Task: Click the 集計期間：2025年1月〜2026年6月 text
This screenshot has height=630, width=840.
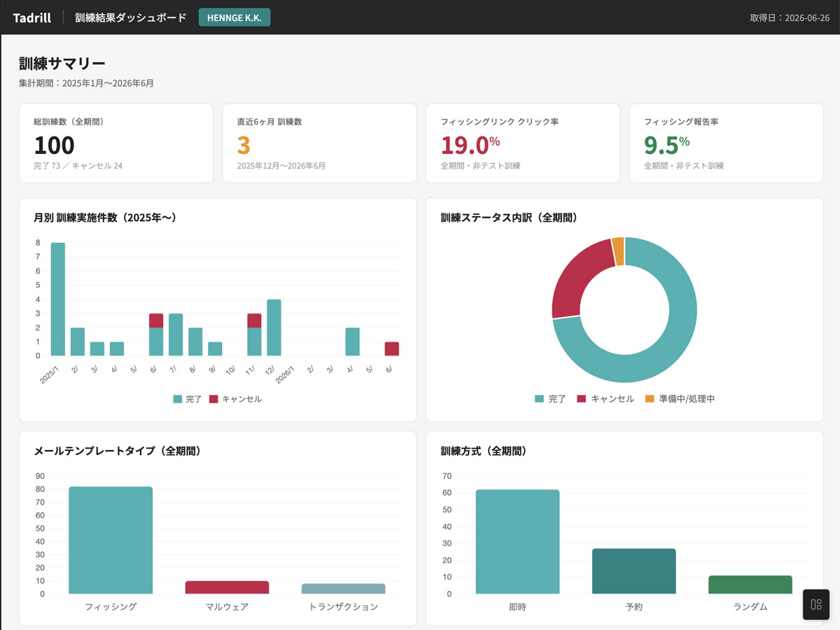Action: click(x=87, y=83)
